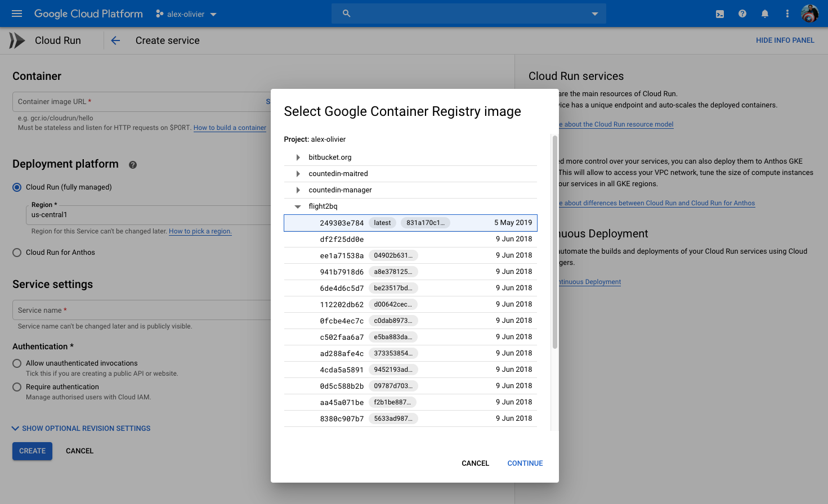Expand the bitbucket.org repository tree
This screenshot has width=828, height=504.
point(298,157)
